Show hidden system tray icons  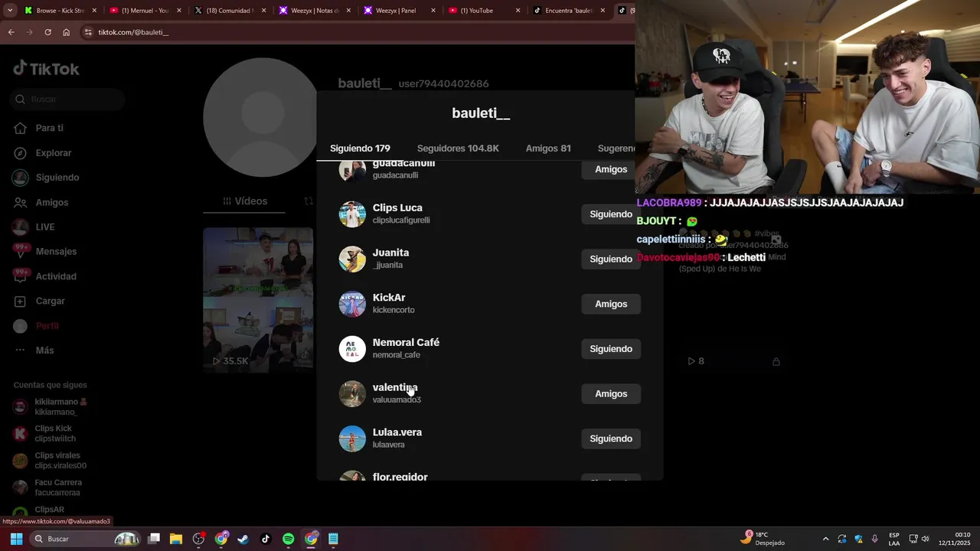click(825, 539)
